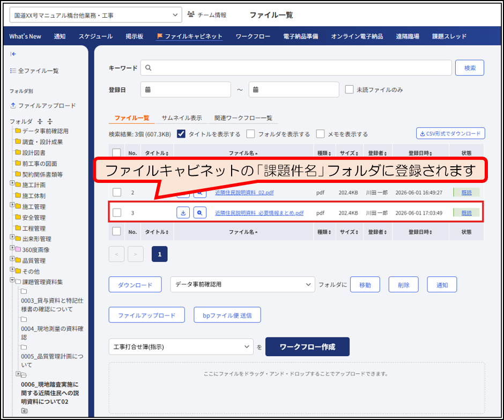The image size is (504, 420).
Task: Expand the その他 folder node
Action: coord(12,269)
